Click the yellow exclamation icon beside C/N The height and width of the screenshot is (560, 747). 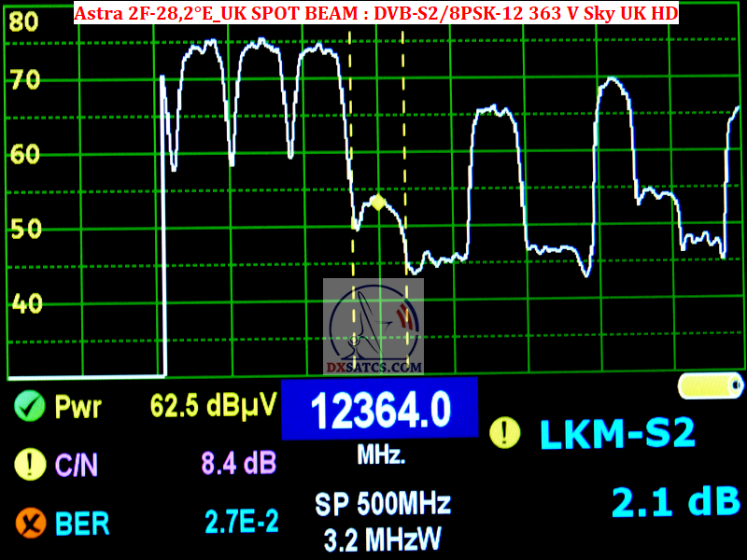31,464
